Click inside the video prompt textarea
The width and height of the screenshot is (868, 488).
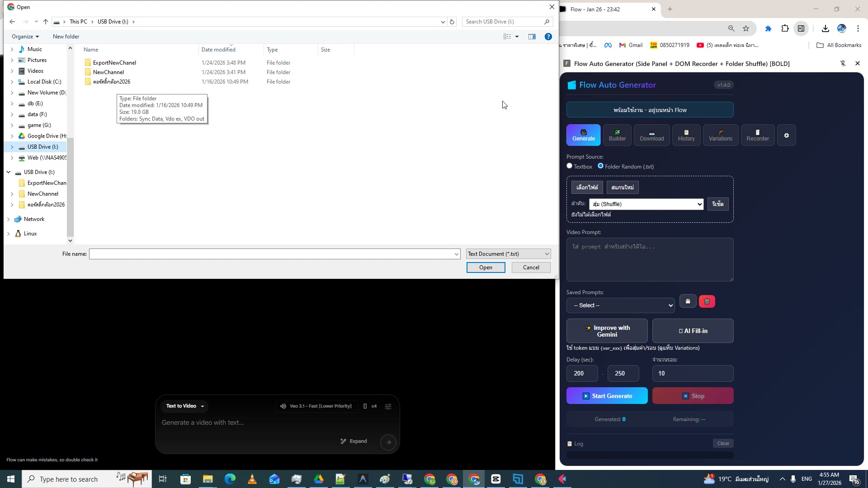pyautogui.click(x=650, y=260)
